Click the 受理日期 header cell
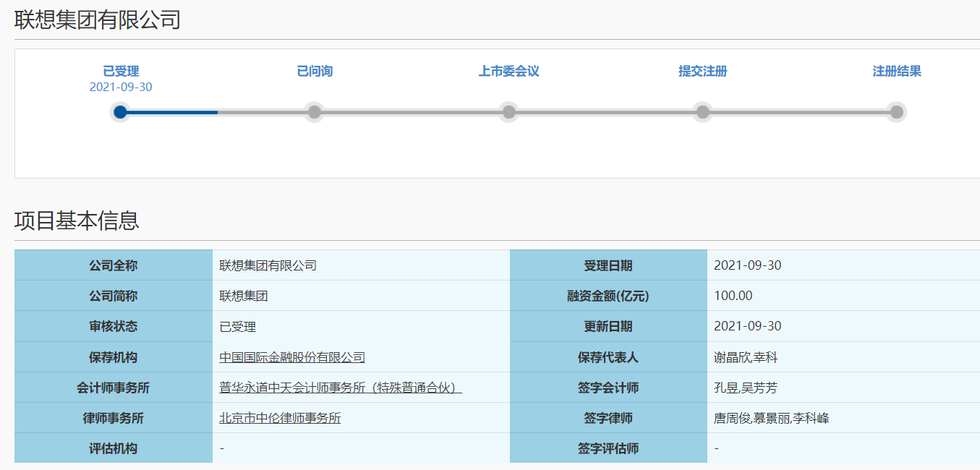980x470 pixels. click(608, 265)
